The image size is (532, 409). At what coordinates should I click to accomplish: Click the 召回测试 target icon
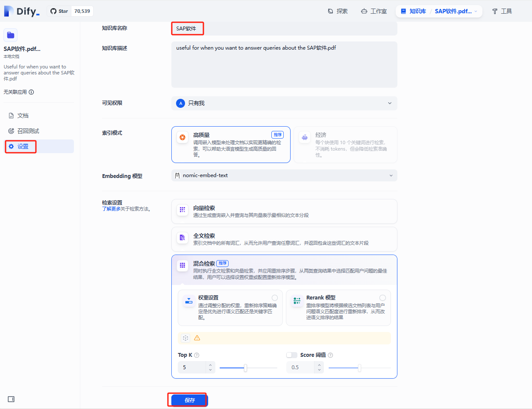click(x=11, y=131)
